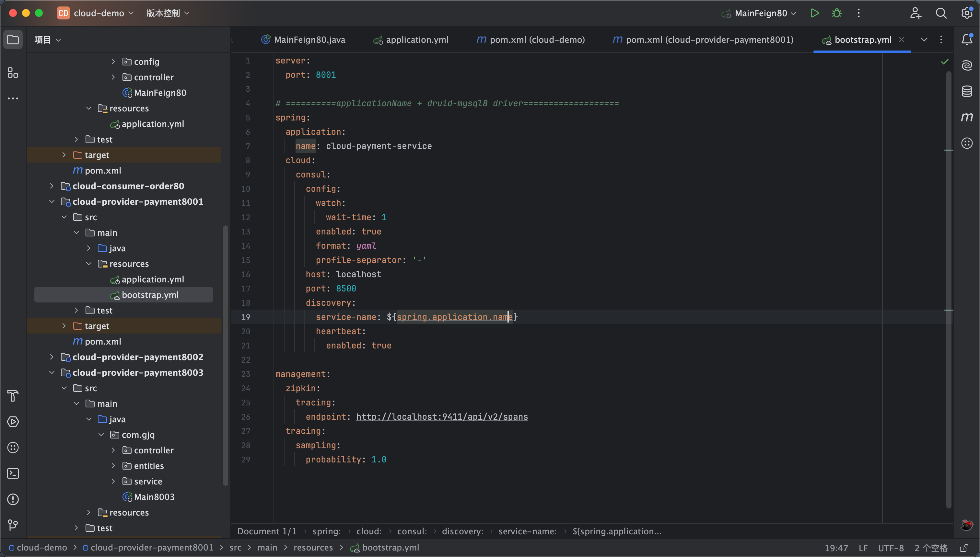Toggle the file read-only lock icon

coord(964,548)
